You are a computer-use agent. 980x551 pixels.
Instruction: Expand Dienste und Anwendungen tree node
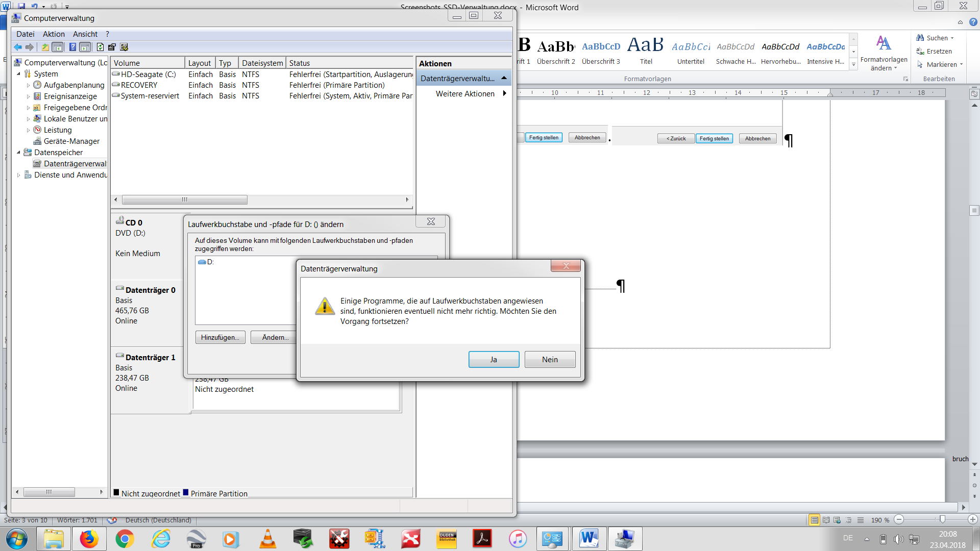19,175
